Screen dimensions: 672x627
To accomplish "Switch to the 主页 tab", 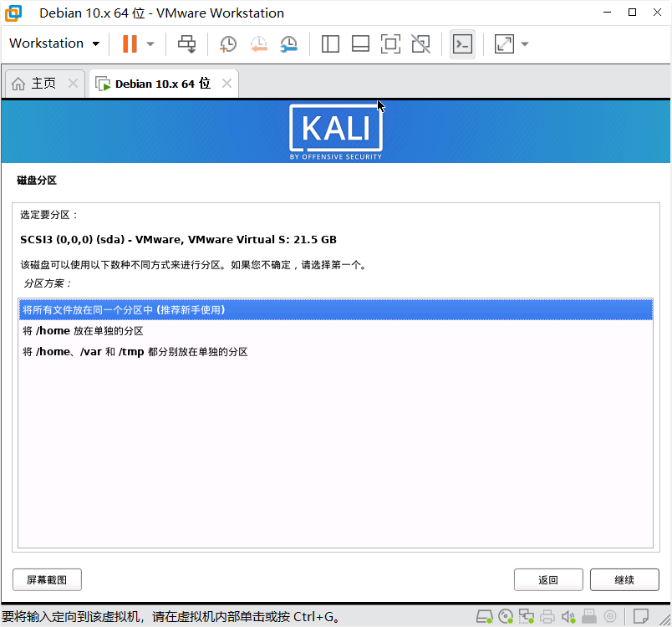I will 43,83.
